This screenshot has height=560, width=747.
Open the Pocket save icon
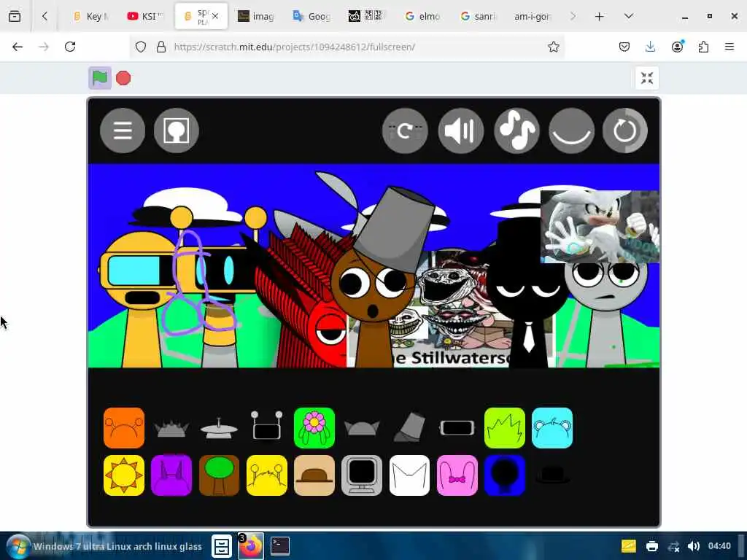[624, 47]
